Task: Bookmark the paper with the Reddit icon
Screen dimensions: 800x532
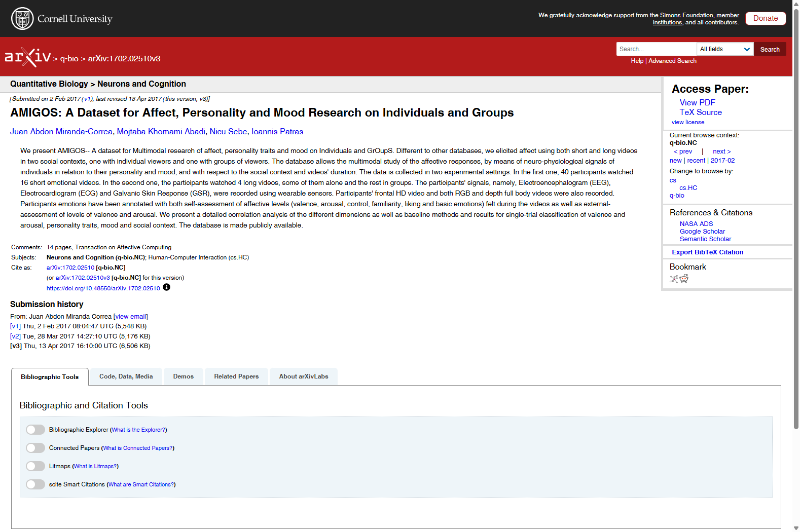Action: tap(684, 279)
